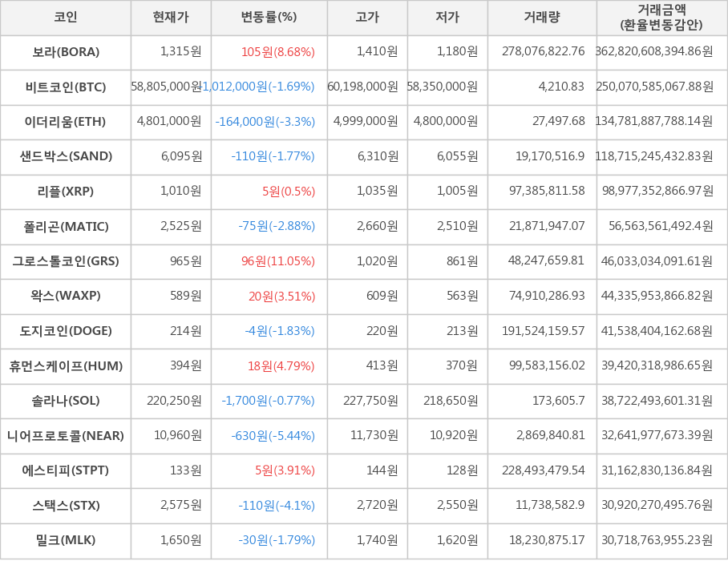The width and height of the screenshot is (728, 561).
Task: Select the 저가 column header
Action: click(447, 18)
